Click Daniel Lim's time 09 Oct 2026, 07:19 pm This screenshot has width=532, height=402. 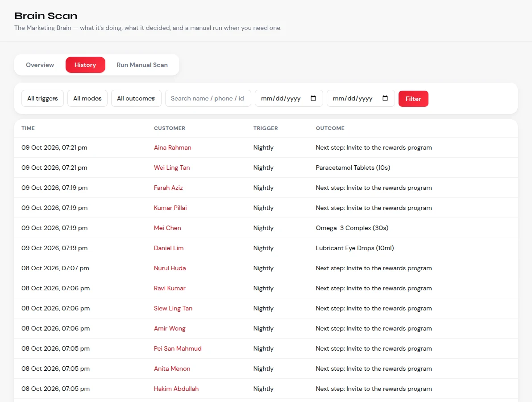(54, 248)
